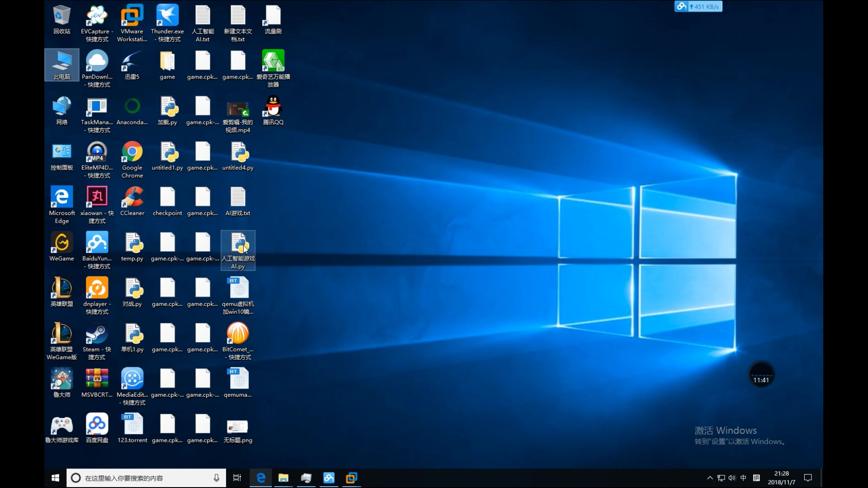Select the Microsoft Edge desktop shortcut
868x488 pixels.
click(61, 197)
